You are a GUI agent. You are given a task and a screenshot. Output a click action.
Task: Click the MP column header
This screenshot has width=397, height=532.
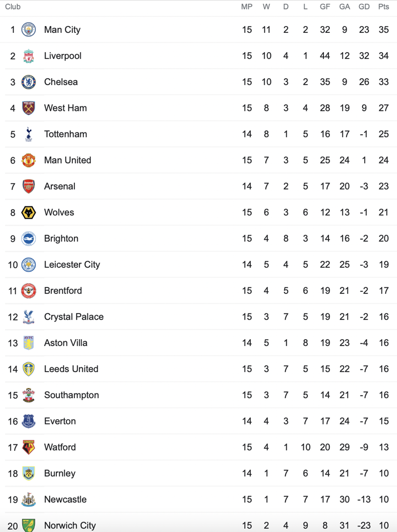[247, 7]
